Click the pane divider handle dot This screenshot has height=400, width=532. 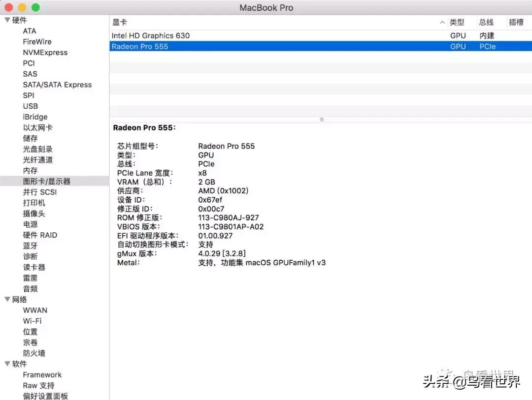click(322, 119)
